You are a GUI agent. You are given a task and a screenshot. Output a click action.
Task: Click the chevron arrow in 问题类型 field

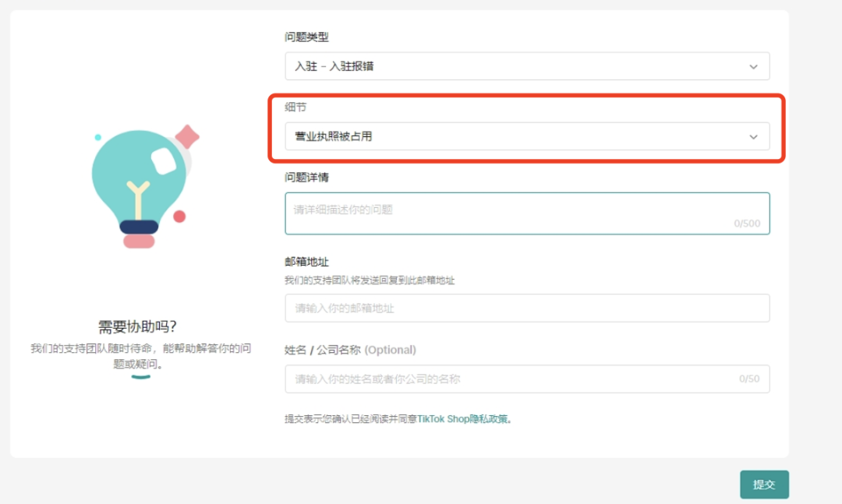coord(753,67)
